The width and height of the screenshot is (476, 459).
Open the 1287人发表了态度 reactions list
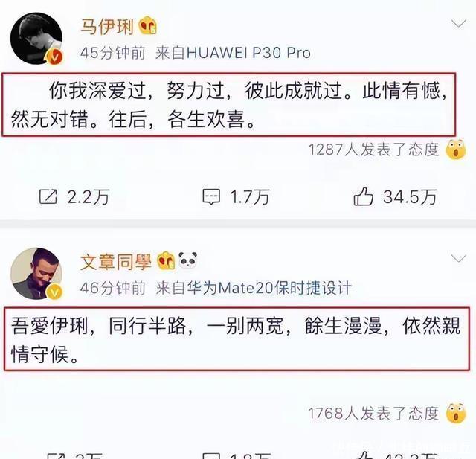click(x=373, y=150)
